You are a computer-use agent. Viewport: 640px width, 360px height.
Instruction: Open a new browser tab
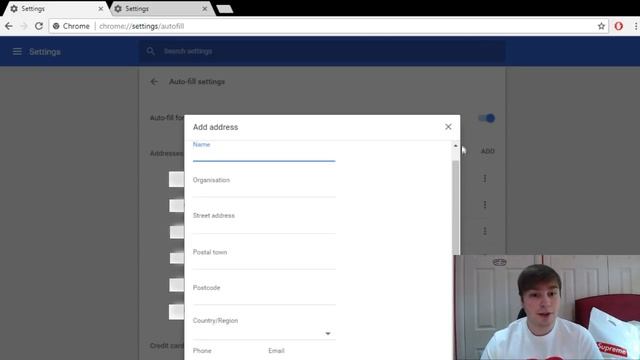click(224, 9)
